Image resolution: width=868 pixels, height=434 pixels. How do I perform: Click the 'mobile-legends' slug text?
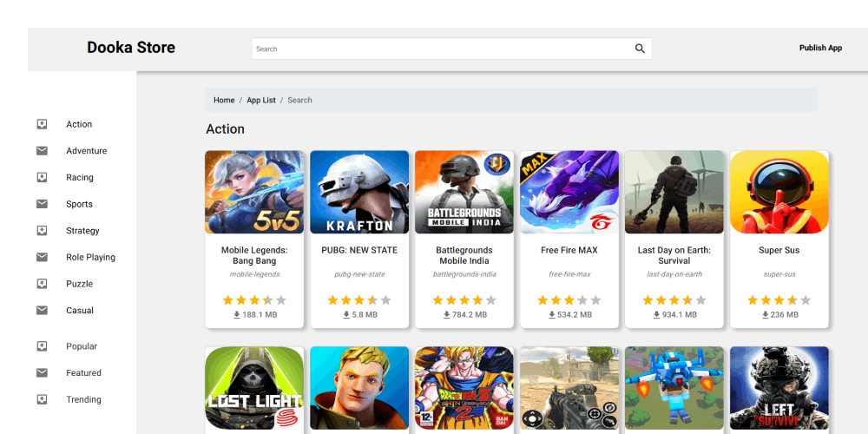click(254, 274)
